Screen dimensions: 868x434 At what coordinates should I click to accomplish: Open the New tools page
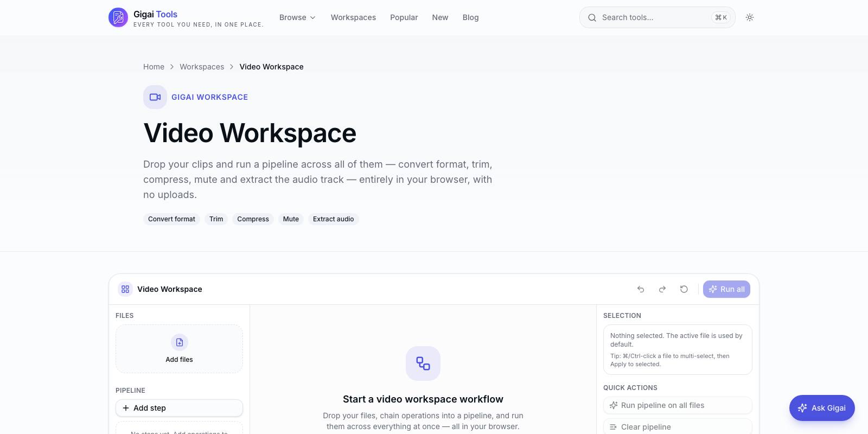click(440, 17)
